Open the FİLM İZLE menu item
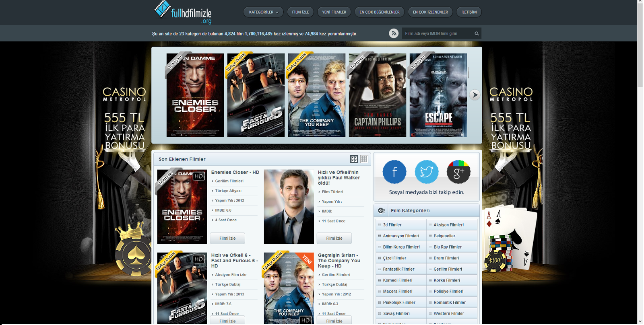This screenshot has height=325, width=644. [x=300, y=12]
